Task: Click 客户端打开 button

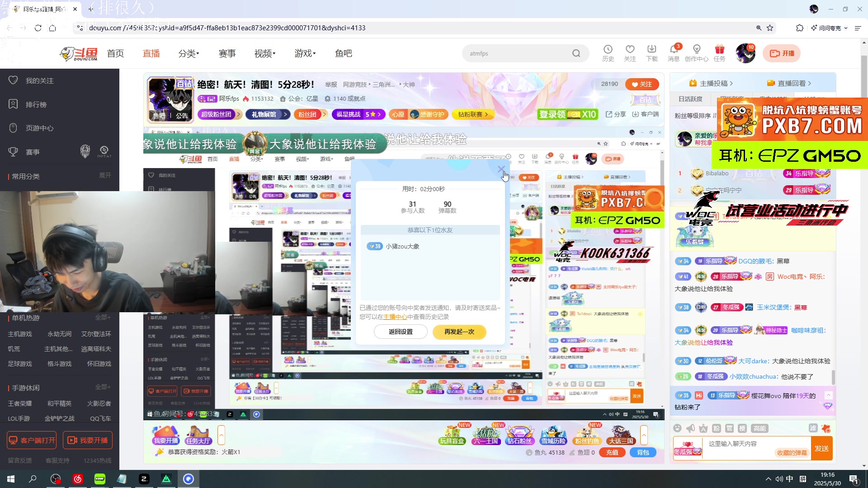Action: tap(32, 440)
